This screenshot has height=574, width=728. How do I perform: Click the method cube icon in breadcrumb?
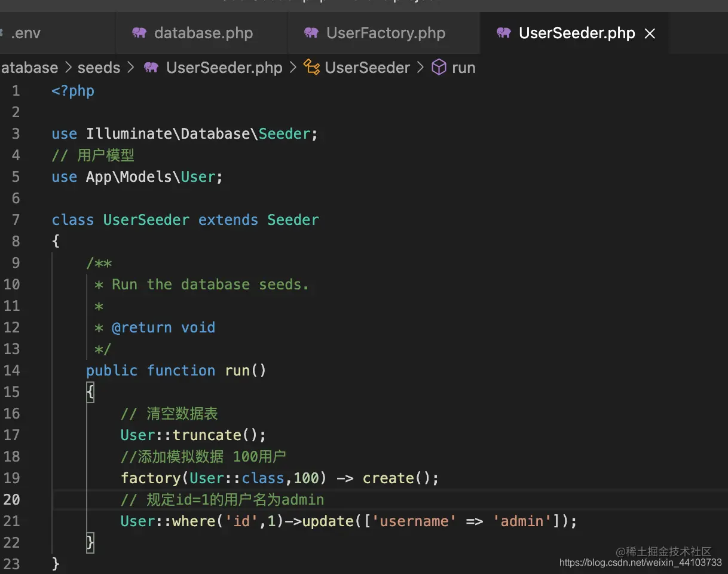(x=439, y=68)
